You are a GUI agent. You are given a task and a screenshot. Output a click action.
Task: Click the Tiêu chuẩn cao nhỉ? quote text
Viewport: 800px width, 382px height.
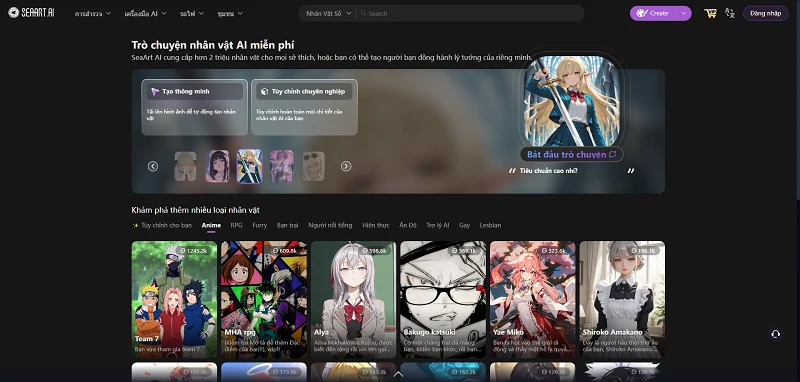[x=548, y=171]
